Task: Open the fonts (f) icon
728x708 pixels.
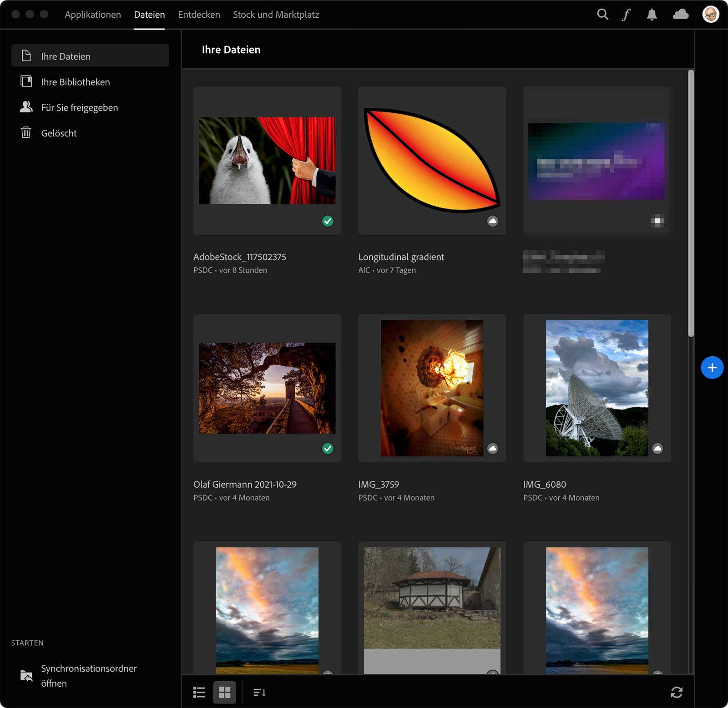Action: pyautogui.click(x=627, y=15)
